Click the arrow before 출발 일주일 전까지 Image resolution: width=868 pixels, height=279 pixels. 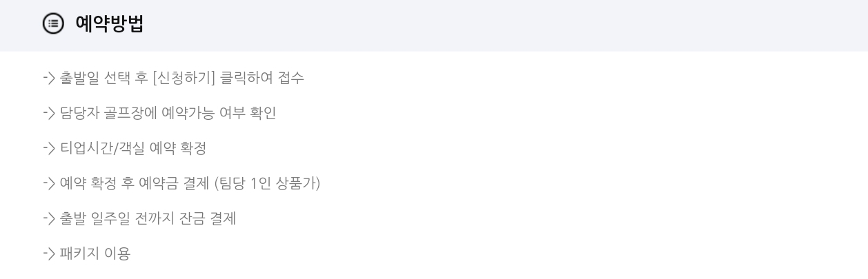[49, 219]
